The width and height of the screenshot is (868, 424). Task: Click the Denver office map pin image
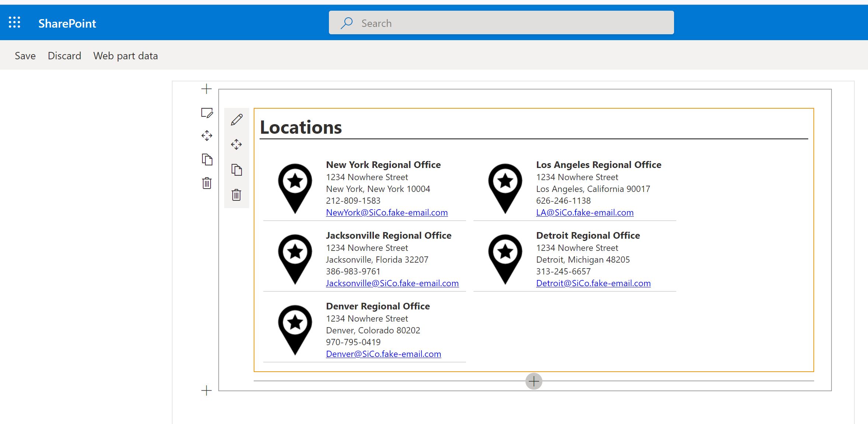295,330
